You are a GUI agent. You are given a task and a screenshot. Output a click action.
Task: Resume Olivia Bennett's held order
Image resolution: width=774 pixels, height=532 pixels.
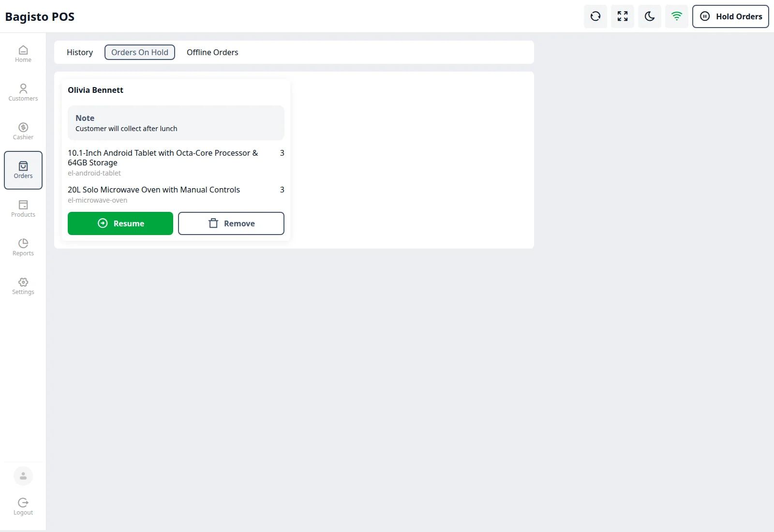coord(120,223)
